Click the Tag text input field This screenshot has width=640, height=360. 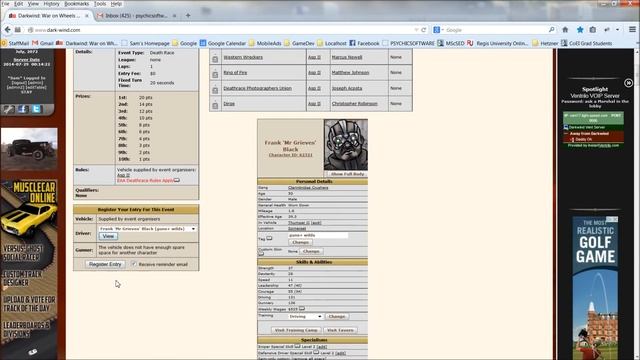pos(318,236)
